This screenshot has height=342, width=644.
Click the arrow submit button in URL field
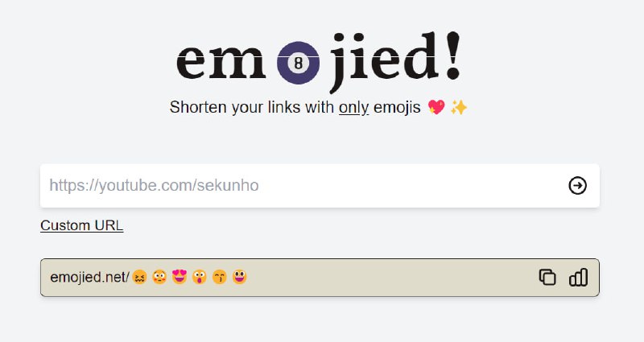pyautogui.click(x=577, y=186)
